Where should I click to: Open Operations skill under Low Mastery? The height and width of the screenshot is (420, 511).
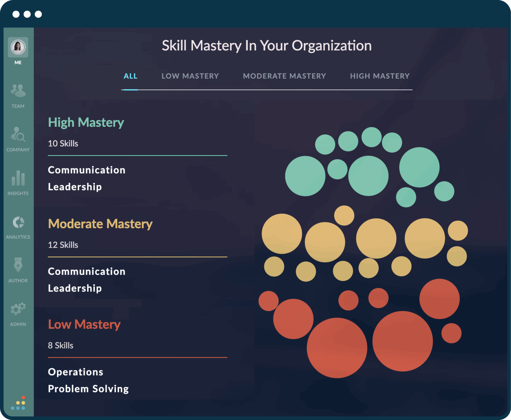click(x=75, y=372)
